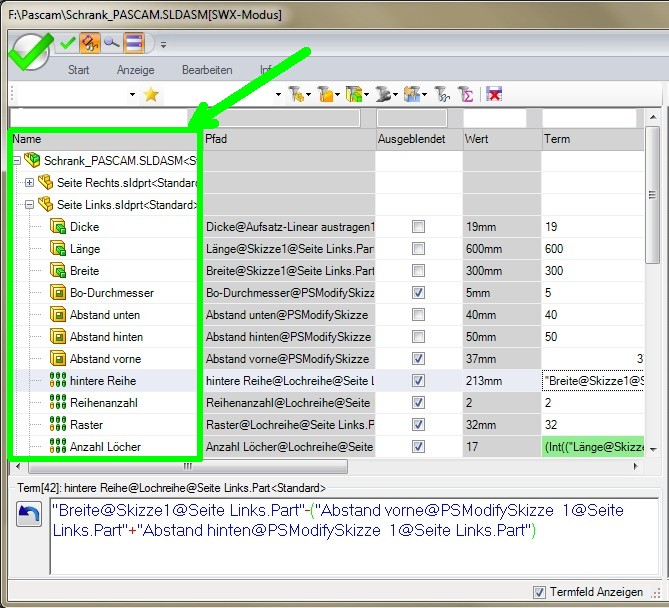Open the Bearbeiten ribbon tab
669x608 pixels.
207,70
